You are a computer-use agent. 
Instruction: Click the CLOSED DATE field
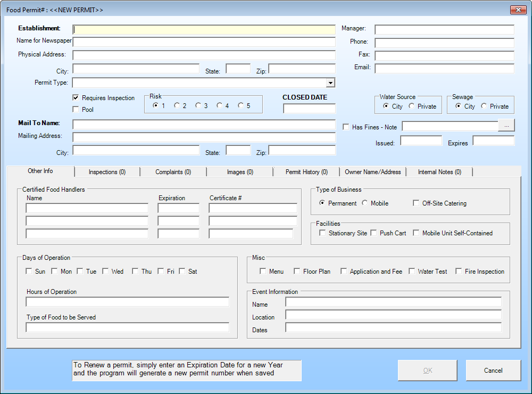pos(310,109)
